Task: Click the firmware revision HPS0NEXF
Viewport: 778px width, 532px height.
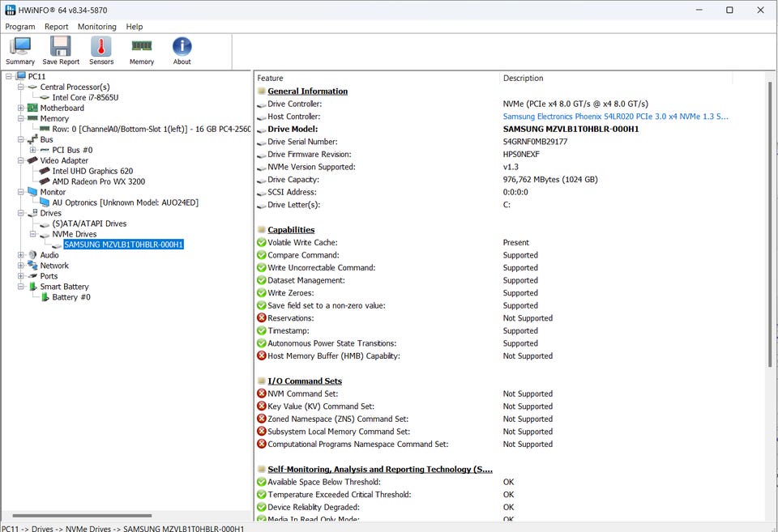Action: click(x=521, y=154)
